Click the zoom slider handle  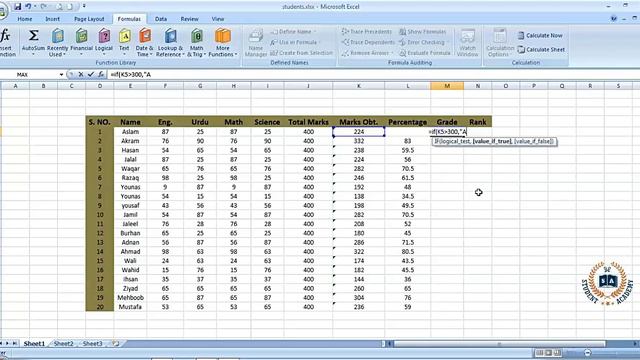coord(587,353)
